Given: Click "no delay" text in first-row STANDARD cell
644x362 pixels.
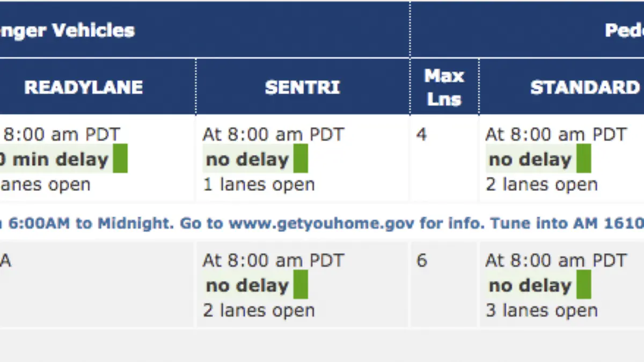Looking at the screenshot, I should (x=530, y=159).
